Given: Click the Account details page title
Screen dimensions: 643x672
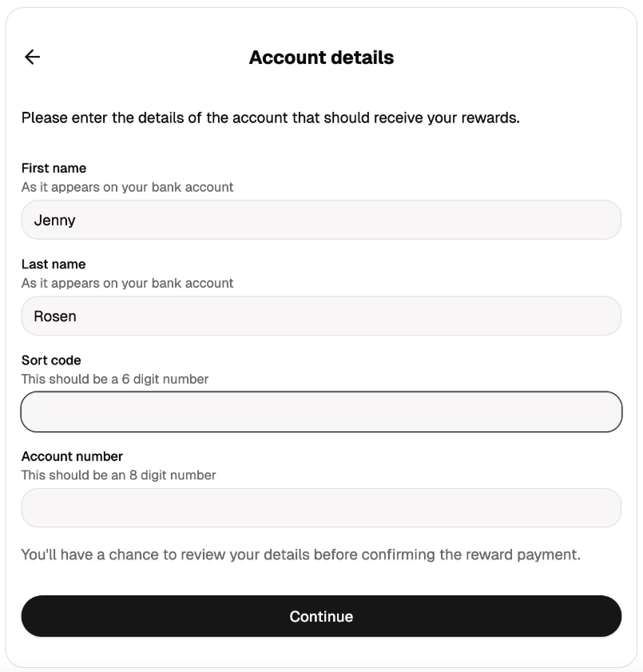Looking at the screenshot, I should pyautogui.click(x=321, y=57).
